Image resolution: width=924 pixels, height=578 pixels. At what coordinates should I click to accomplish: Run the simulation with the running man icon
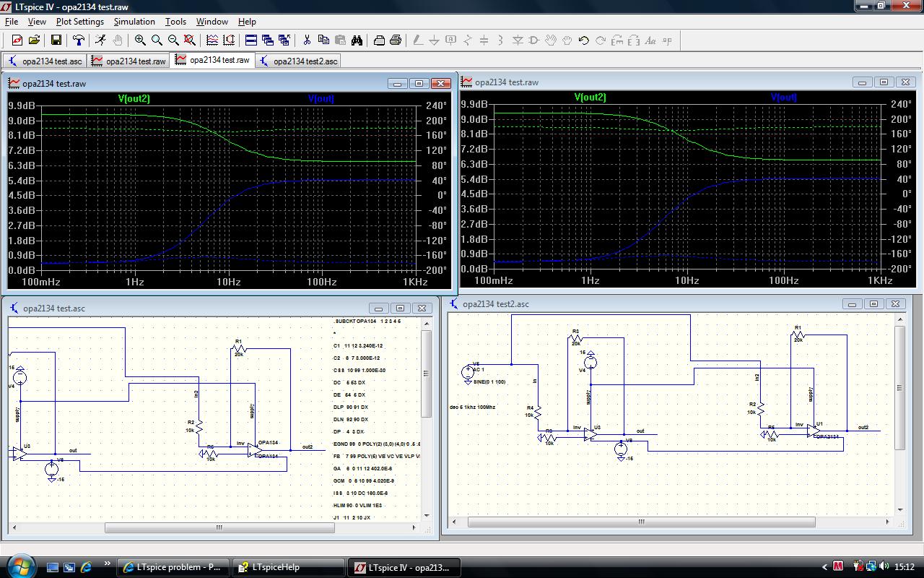point(101,40)
